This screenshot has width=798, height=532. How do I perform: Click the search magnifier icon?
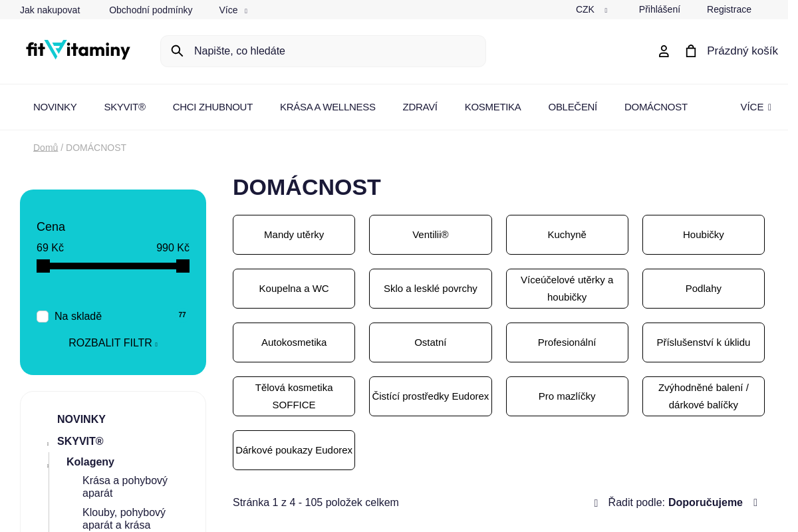click(177, 51)
